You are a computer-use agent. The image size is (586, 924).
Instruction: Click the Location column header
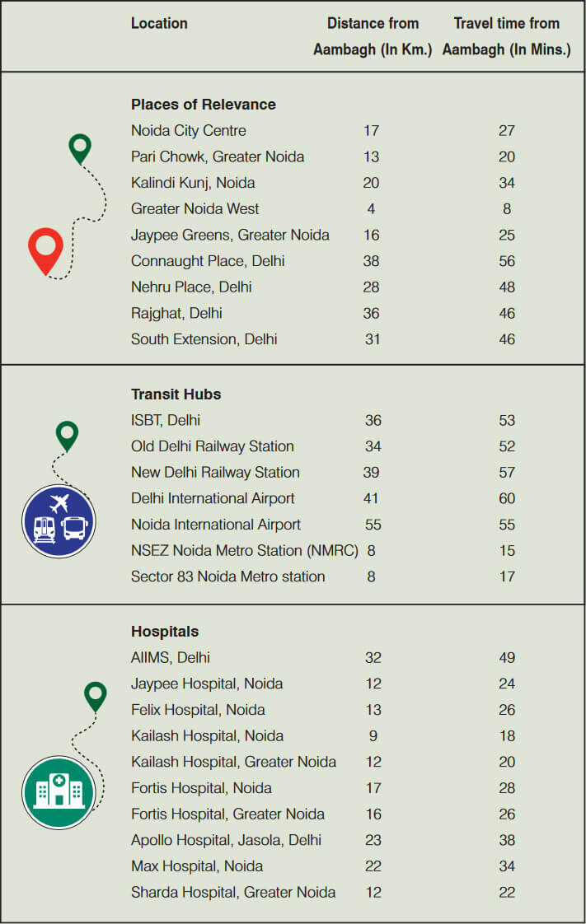click(x=159, y=23)
